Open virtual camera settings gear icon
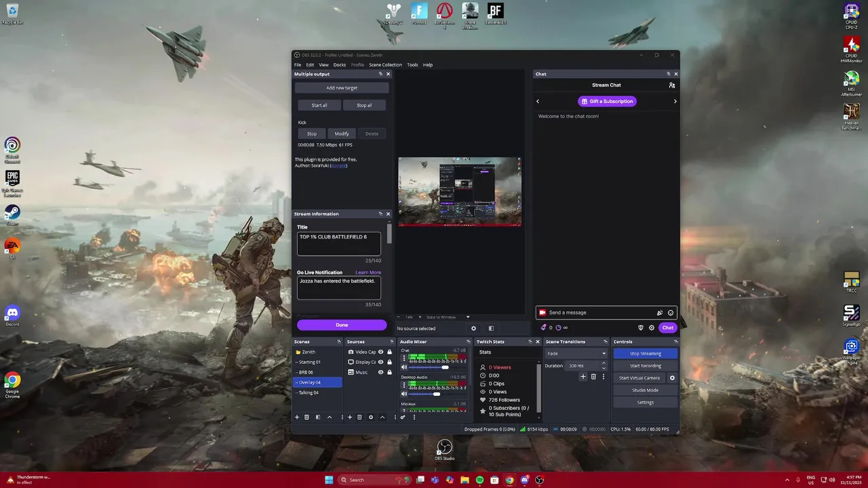This screenshot has height=488, width=868. coord(672,378)
